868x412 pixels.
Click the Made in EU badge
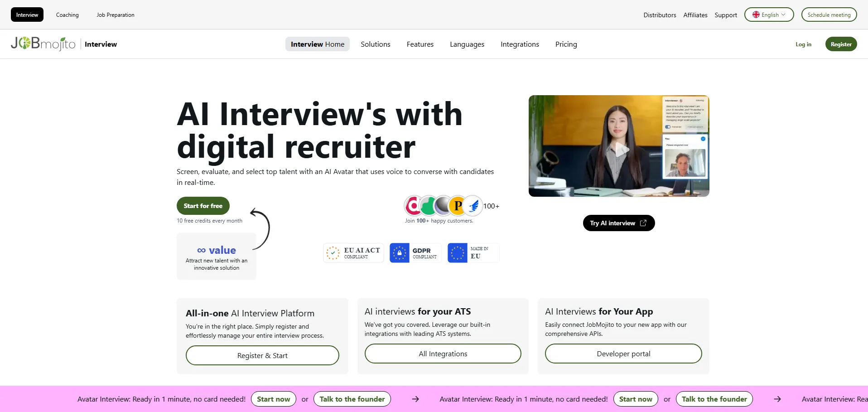coord(473,253)
